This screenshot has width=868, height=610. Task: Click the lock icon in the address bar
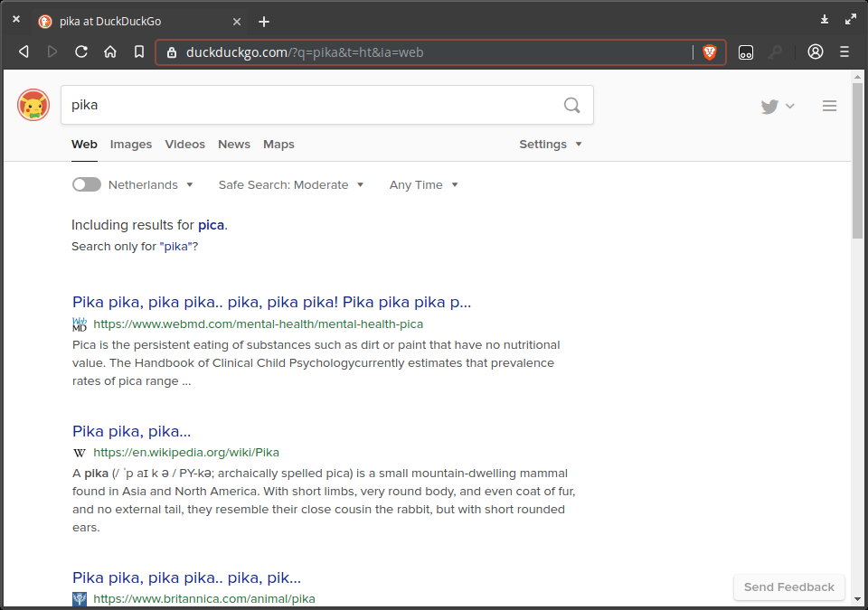pos(172,52)
